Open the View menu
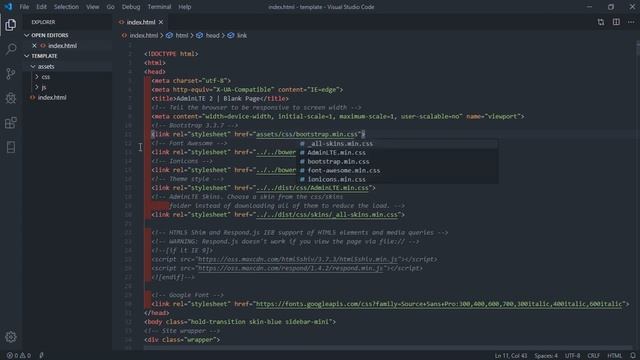This screenshot has height=360, width=640. coord(93,7)
